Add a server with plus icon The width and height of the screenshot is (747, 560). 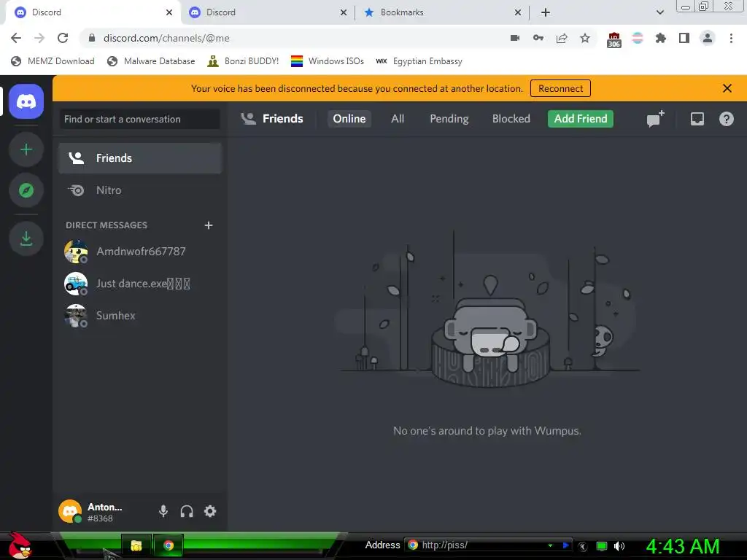coord(26,150)
